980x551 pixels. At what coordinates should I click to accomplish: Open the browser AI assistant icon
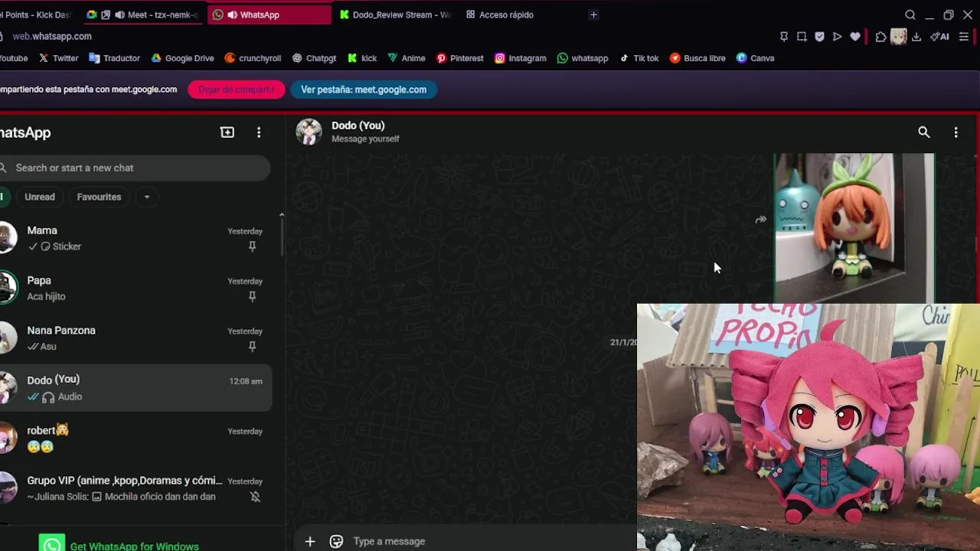[x=939, y=37]
